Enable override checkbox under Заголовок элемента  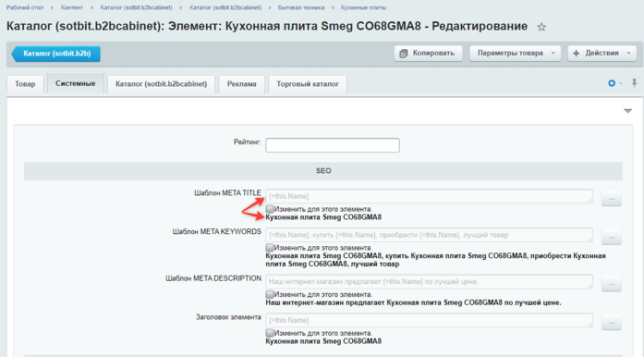(270, 333)
